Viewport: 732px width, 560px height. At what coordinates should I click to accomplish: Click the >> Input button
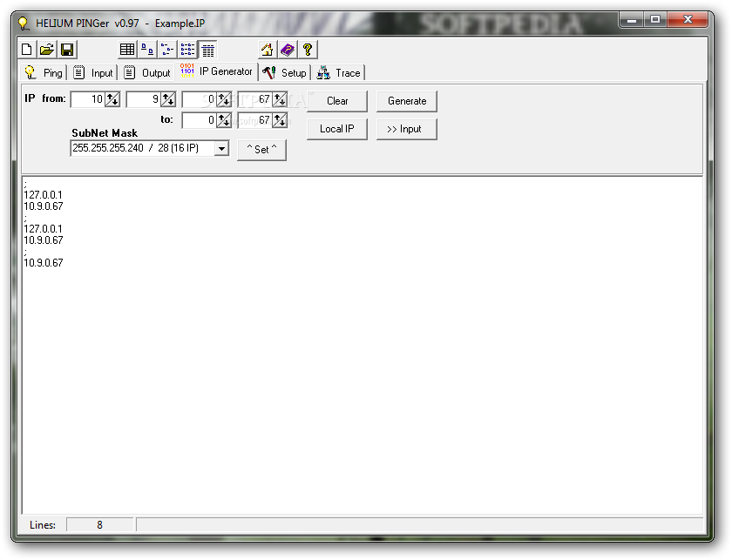[x=407, y=129]
